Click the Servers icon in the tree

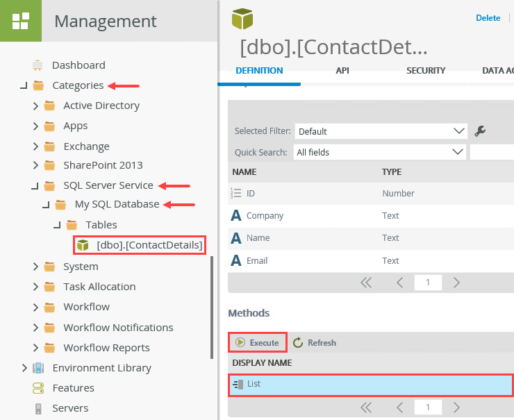tap(38, 408)
